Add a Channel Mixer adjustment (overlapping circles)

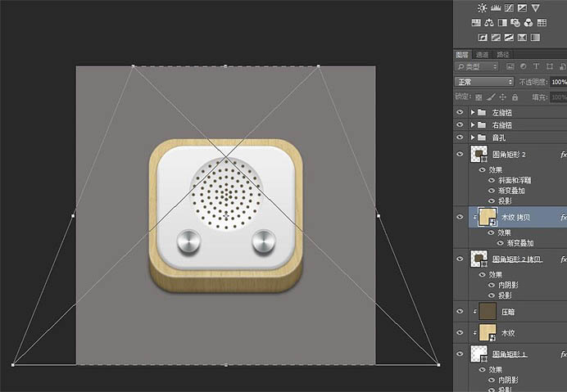click(528, 22)
